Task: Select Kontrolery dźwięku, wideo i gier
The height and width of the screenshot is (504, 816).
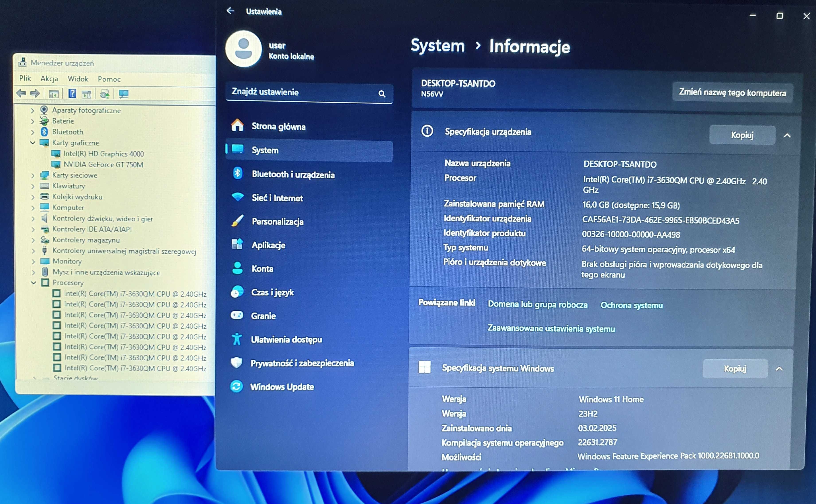Action: tap(102, 218)
